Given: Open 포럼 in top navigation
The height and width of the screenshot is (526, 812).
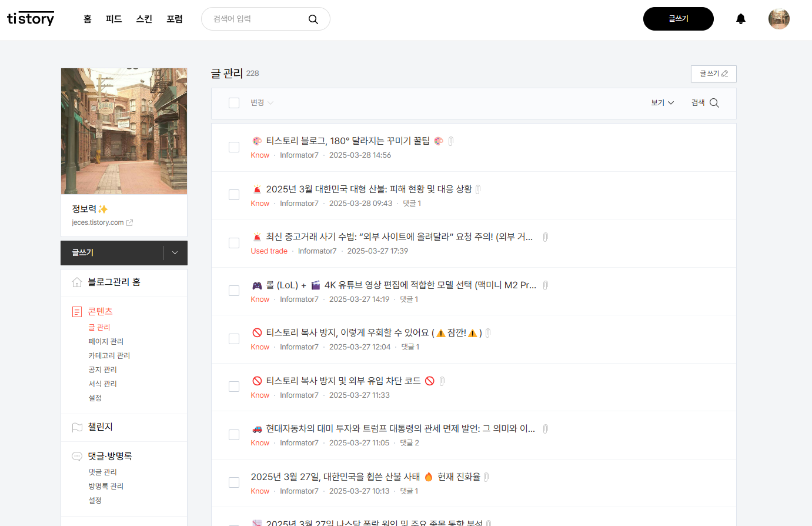Looking at the screenshot, I should [175, 19].
